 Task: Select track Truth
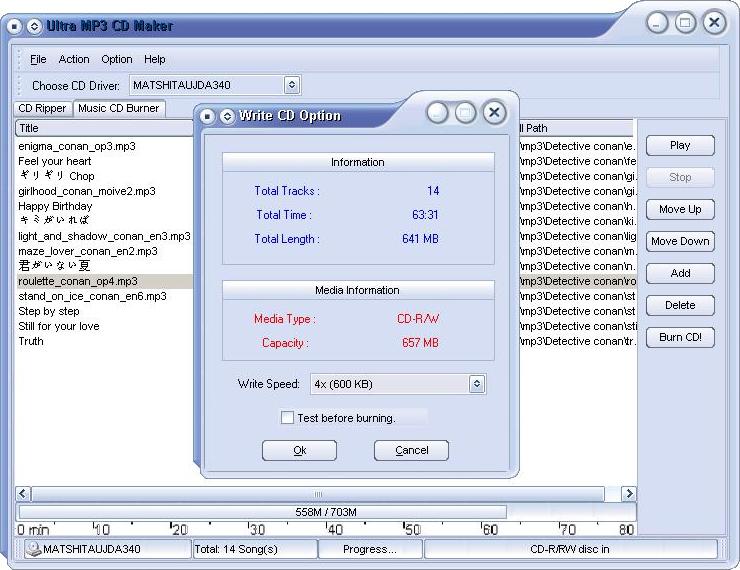(31, 341)
